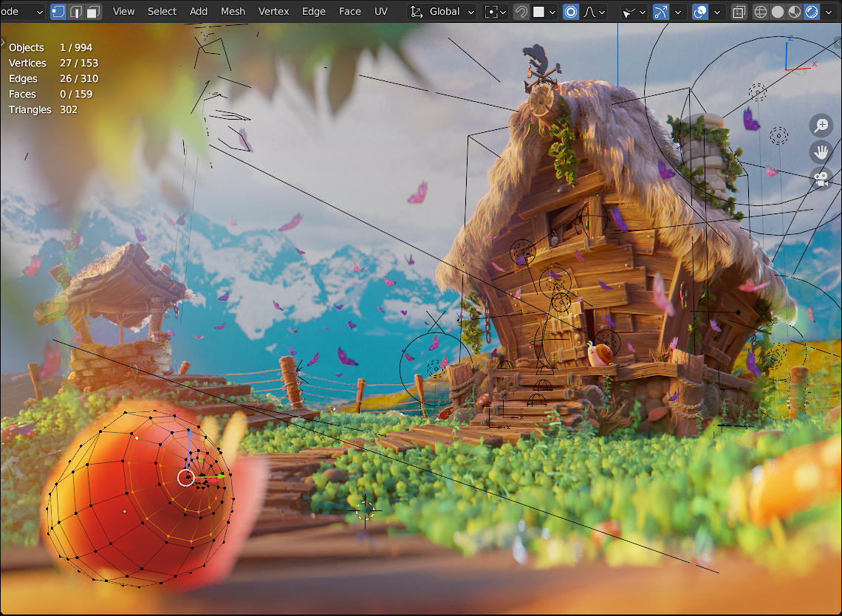Open the Mesh menu

(x=233, y=11)
